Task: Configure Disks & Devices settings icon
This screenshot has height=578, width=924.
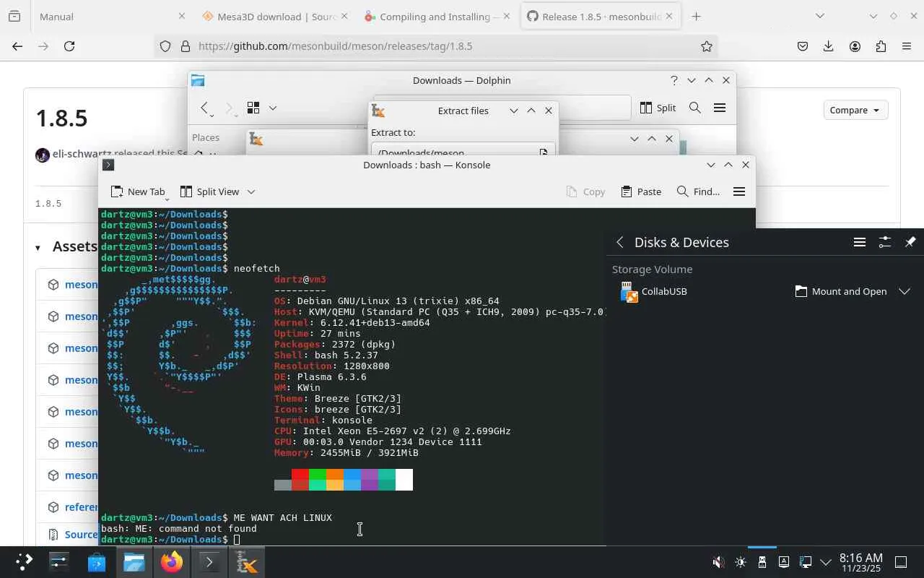Action: pos(885,243)
